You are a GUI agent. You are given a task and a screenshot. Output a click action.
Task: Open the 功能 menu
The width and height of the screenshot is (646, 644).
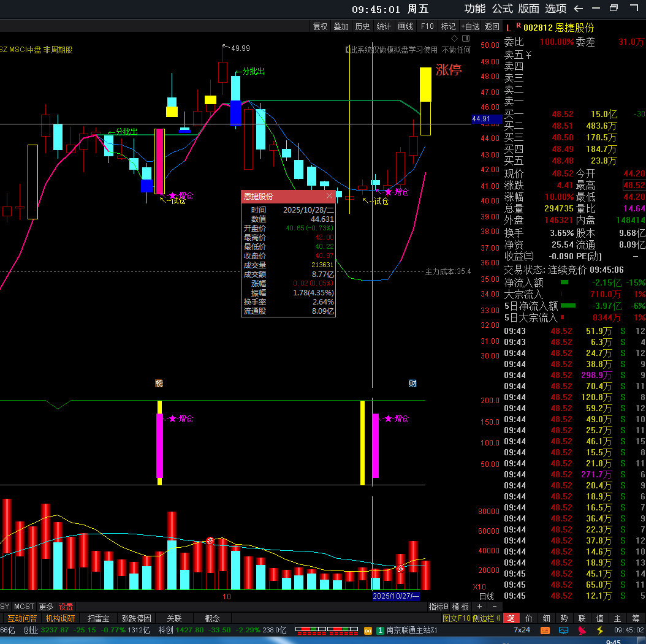tap(475, 9)
